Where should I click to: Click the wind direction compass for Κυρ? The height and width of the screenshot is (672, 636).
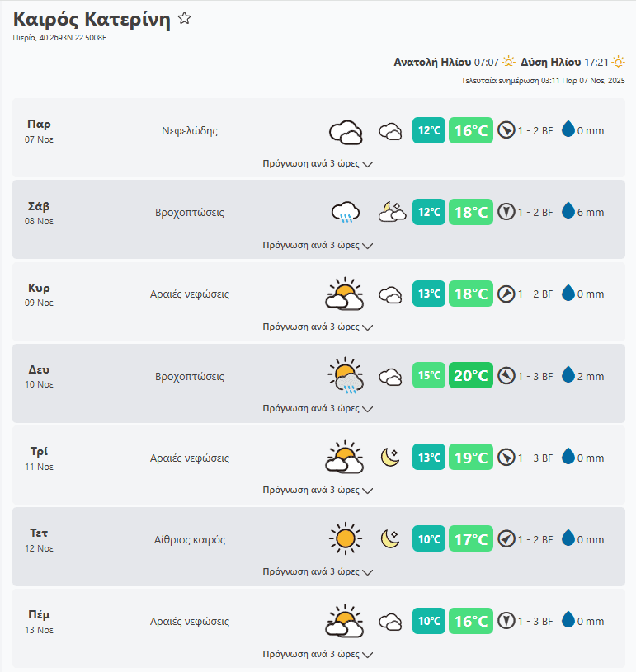506,294
